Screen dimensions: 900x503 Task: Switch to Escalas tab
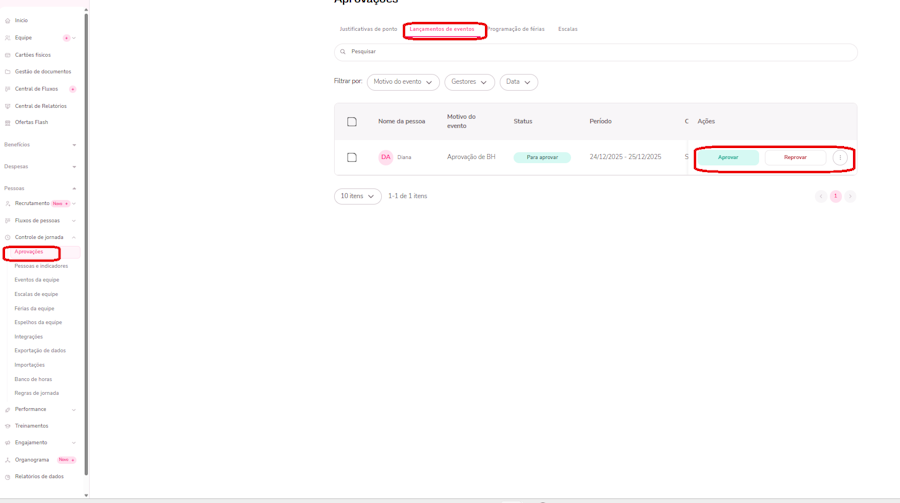568,29
